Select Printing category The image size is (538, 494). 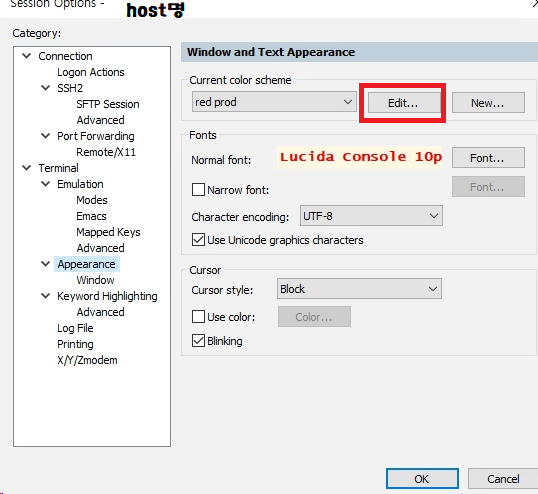point(75,344)
